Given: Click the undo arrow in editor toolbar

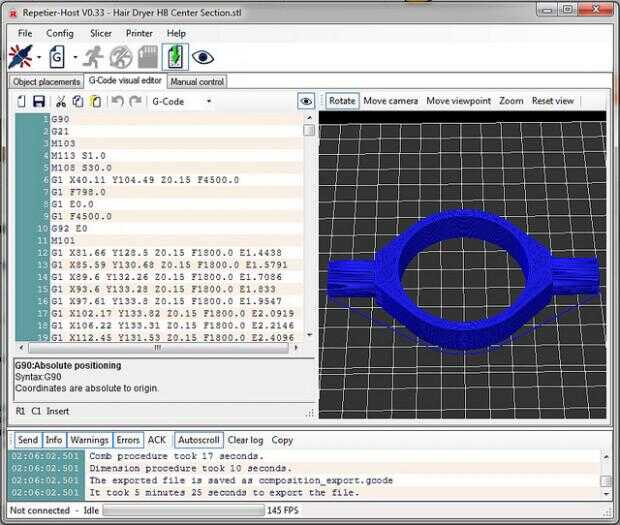Looking at the screenshot, I should [117, 101].
